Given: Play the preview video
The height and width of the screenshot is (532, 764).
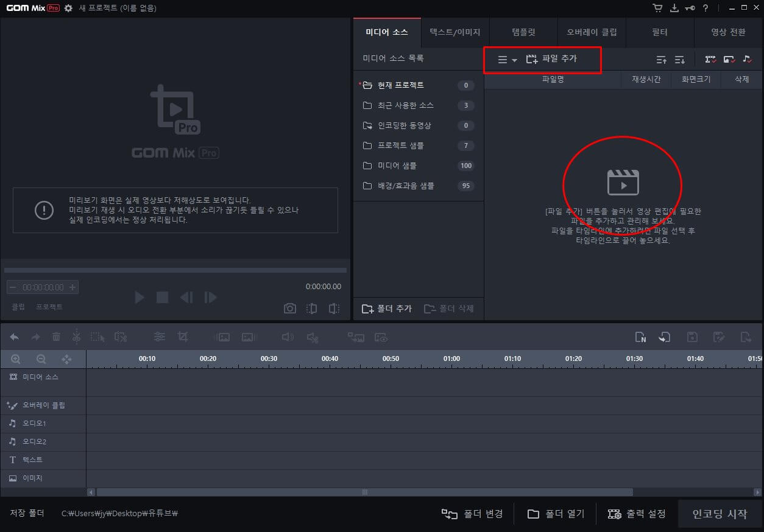Looking at the screenshot, I should (x=140, y=297).
